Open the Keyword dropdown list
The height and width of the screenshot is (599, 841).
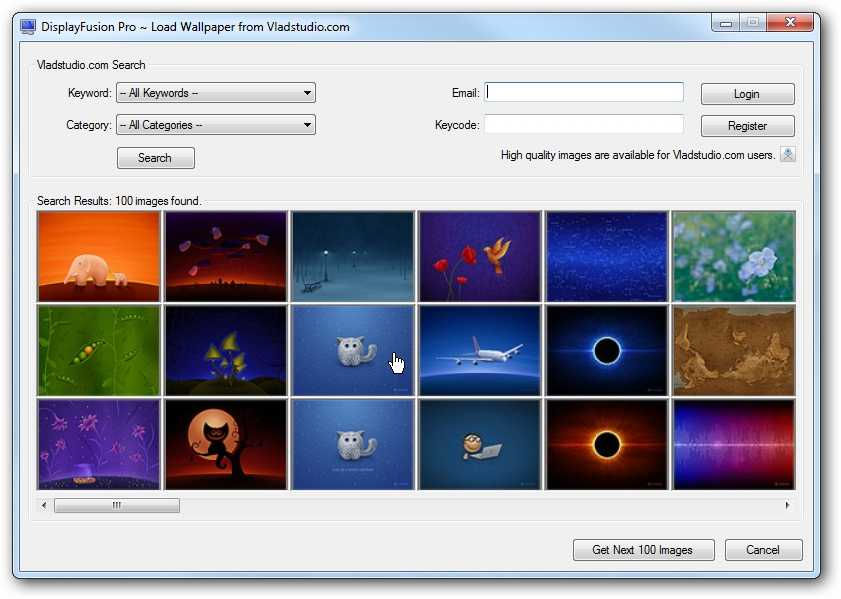216,93
